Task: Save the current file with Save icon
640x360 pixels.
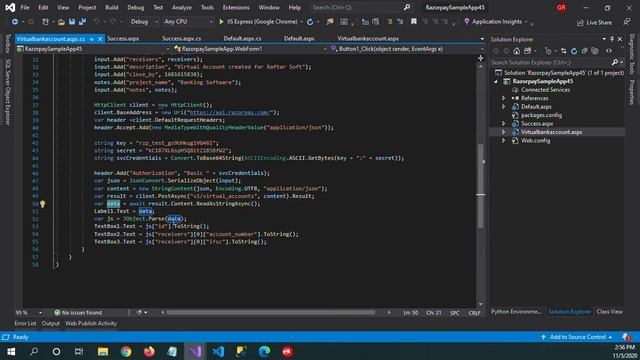Action: 72,22
